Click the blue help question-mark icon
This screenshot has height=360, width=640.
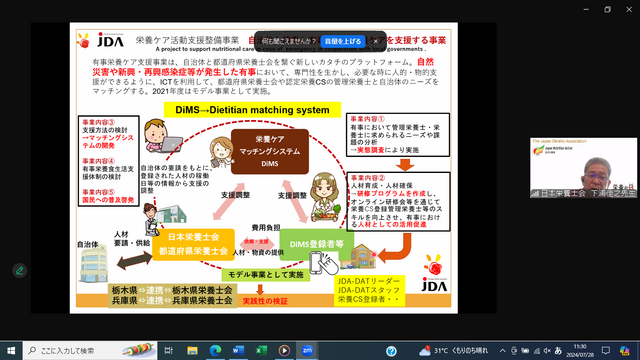pos(391,351)
